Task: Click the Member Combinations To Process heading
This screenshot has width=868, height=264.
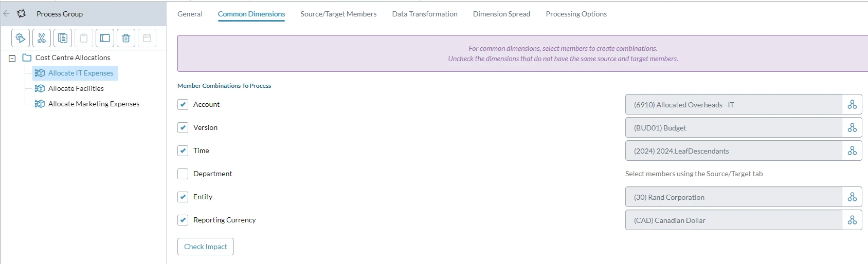Action: pyautogui.click(x=224, y=86)
